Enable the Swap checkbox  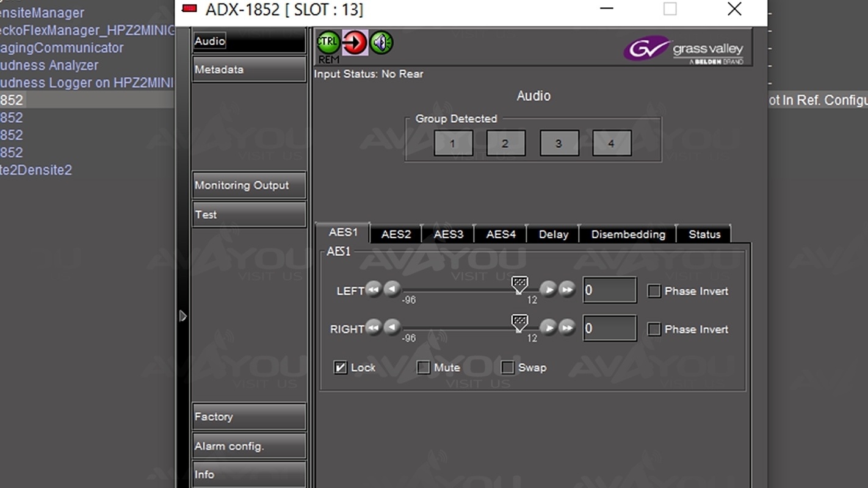coord(507,367)
